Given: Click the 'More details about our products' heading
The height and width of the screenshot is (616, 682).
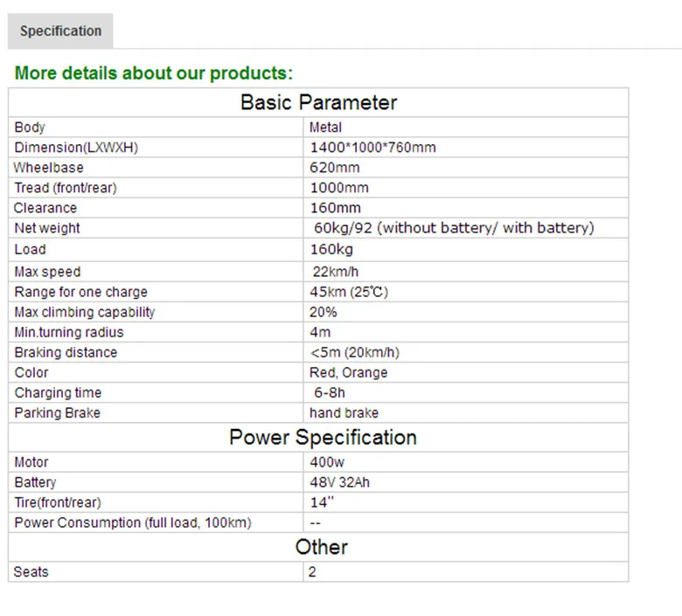Looking at the screenshot, I should pos(154,73).
